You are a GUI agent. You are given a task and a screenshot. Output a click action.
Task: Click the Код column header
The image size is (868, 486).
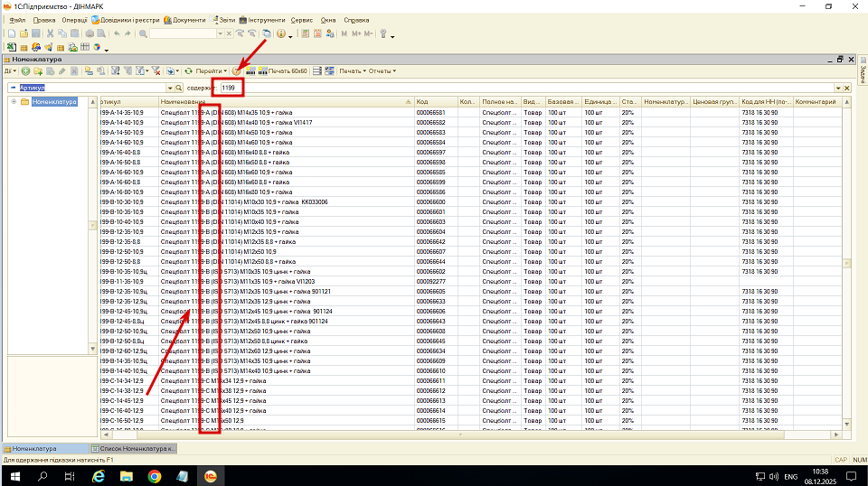pos(436,102)
